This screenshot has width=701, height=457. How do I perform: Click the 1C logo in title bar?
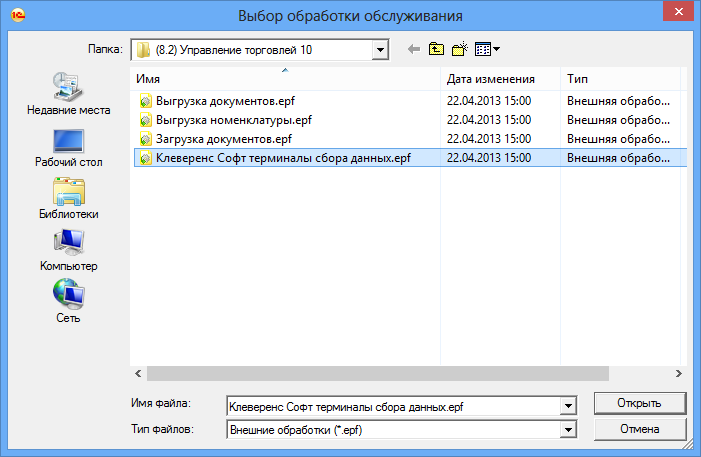point(18,15)
